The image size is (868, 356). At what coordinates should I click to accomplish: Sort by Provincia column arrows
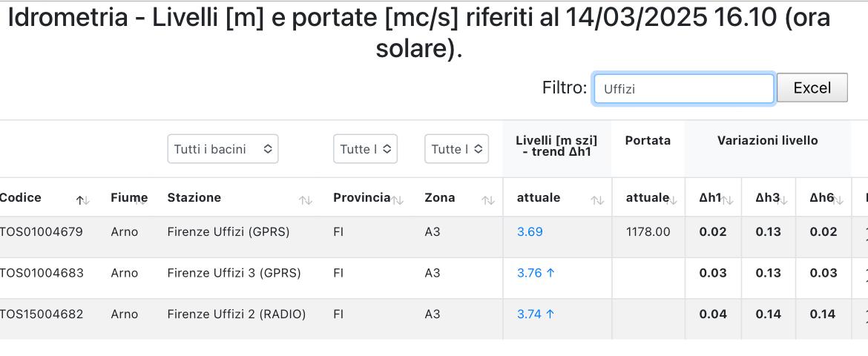tap(397, 200)
